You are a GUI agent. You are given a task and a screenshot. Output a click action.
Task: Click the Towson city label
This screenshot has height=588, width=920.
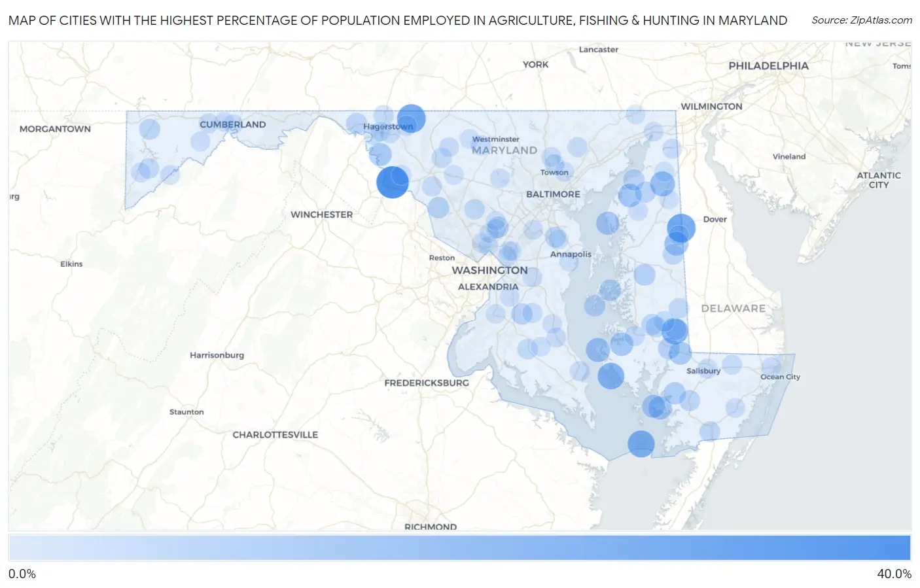(x=554, y=173)
